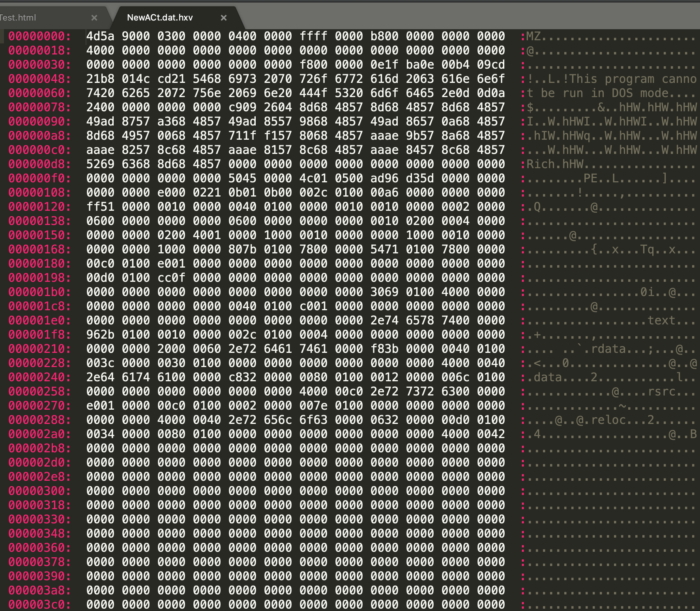The width and height of the screenshot is (700, 611).
Task: Click offset address 00000090:
Action: point(39,122)
